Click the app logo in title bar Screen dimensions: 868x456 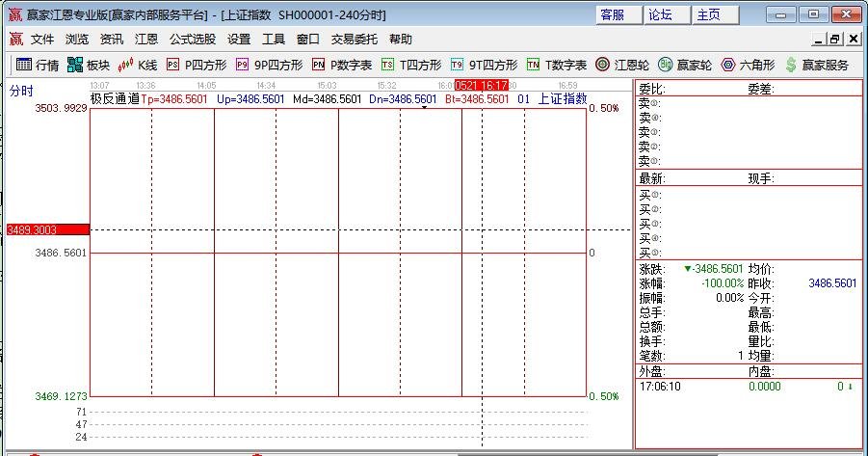tap(15, 14)
